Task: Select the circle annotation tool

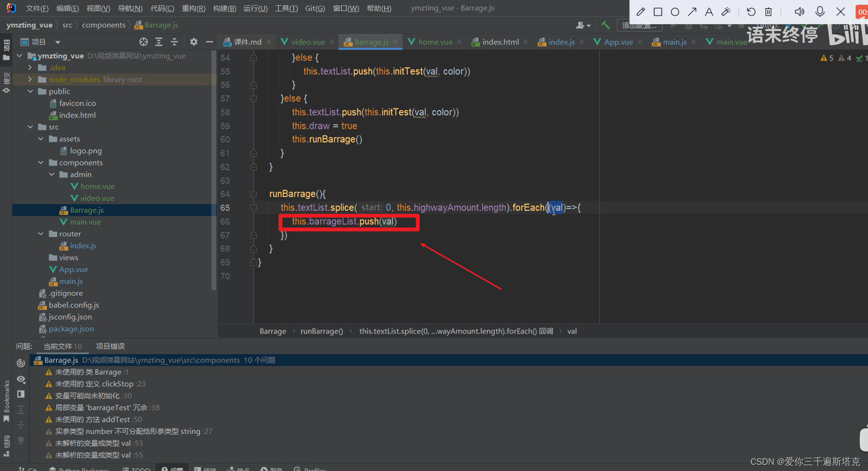Action: pyautogui.click(x=675, y=12)
